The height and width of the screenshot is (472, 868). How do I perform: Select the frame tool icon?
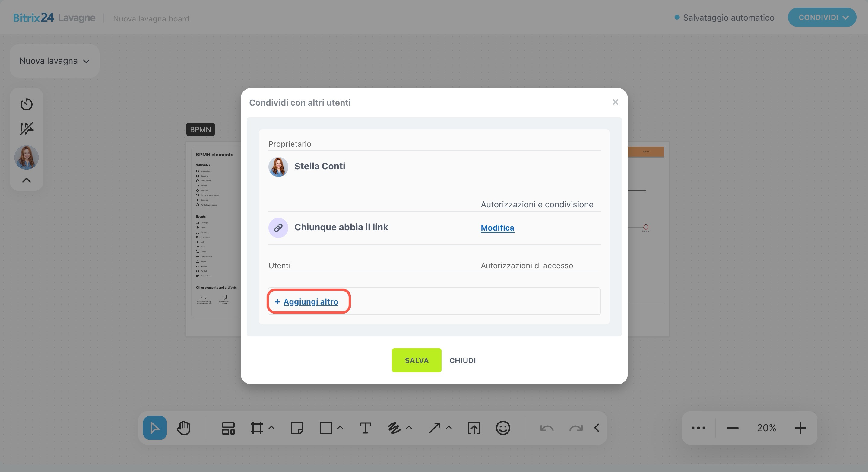(257, 428)
